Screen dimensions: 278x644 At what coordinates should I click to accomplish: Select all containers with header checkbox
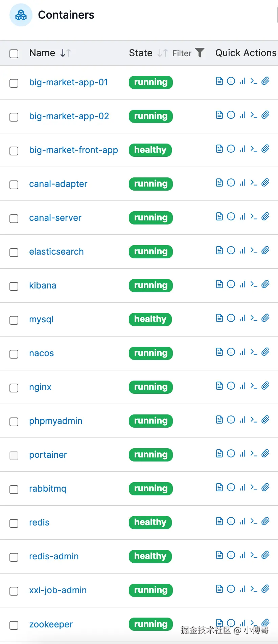coord(14,53)
